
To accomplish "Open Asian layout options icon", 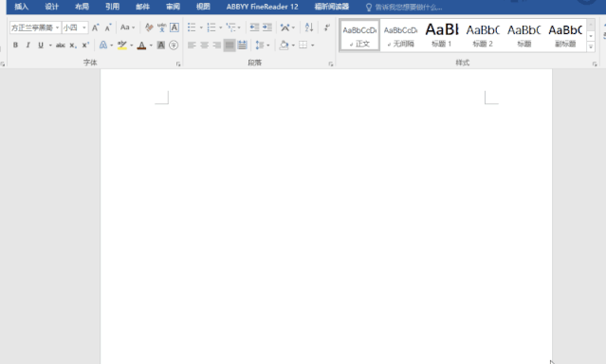I will (x=285, y=27).
